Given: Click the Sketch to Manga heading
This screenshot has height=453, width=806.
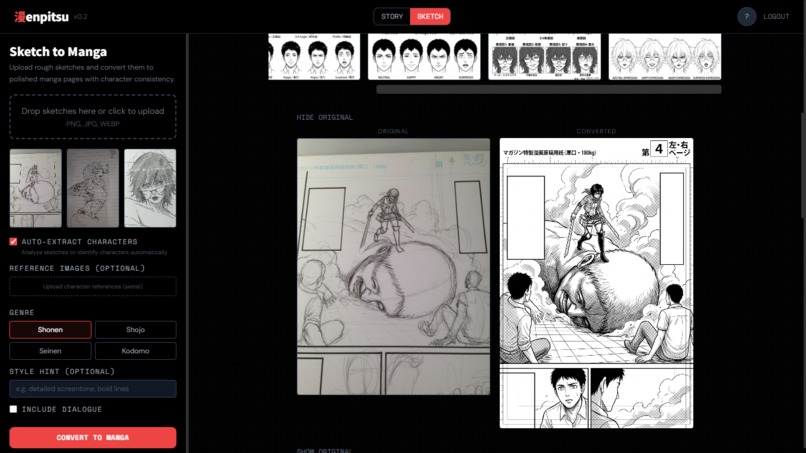Looking at the screenshot, I should (58, 51).
